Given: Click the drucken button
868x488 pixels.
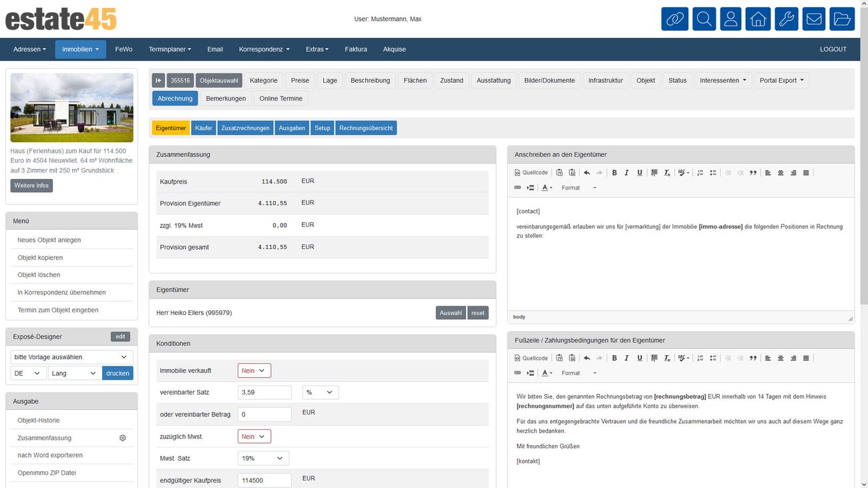Looking at the screenshot, I should pyautogui.click(x=118, y=373).
